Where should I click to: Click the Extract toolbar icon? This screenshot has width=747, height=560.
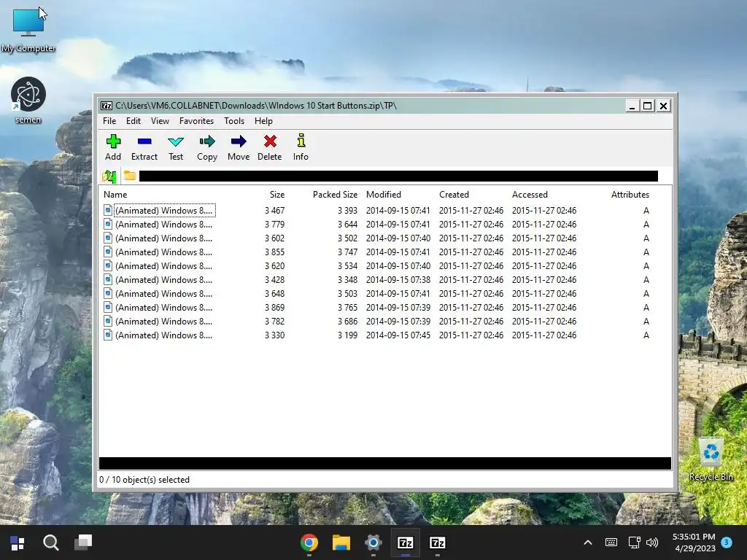coord(144,147)
